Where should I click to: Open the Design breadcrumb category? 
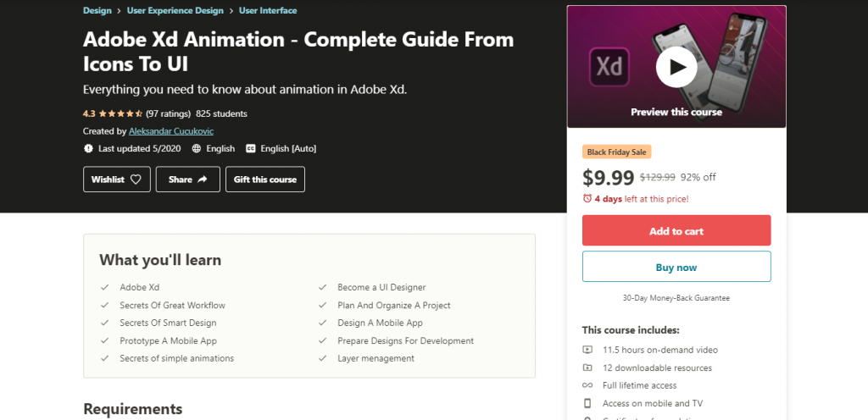97,10
